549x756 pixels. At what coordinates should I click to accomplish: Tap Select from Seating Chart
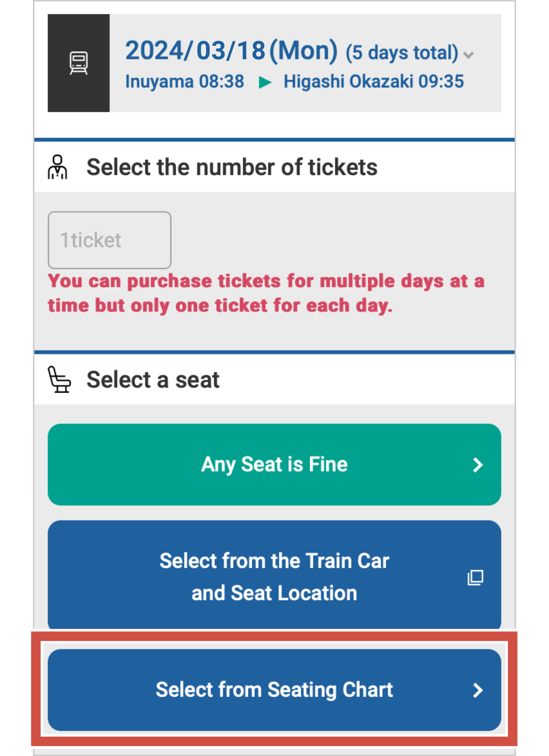(274, 690)
